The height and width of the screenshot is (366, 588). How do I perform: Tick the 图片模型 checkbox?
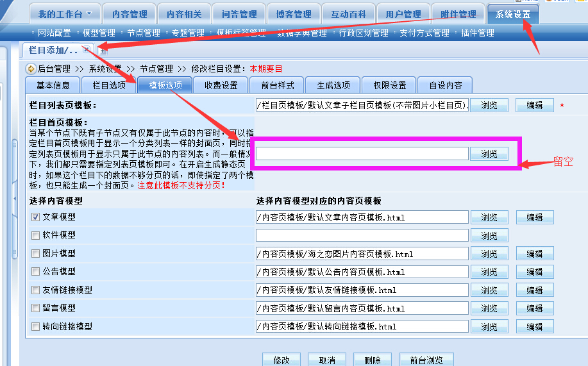click(x=36, y=254)
